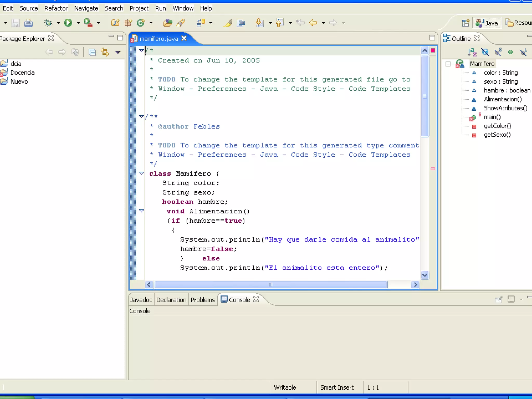Open the Docencia project in Package Explorer
The width and height of the screenshot is (532, 399).
click(22, 73)
